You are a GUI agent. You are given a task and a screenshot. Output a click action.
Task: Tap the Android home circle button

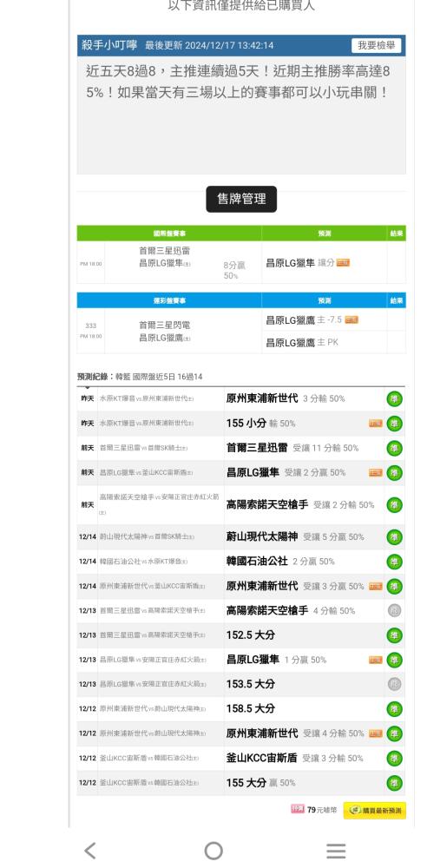pyautogui.click(x=213, y=851)
